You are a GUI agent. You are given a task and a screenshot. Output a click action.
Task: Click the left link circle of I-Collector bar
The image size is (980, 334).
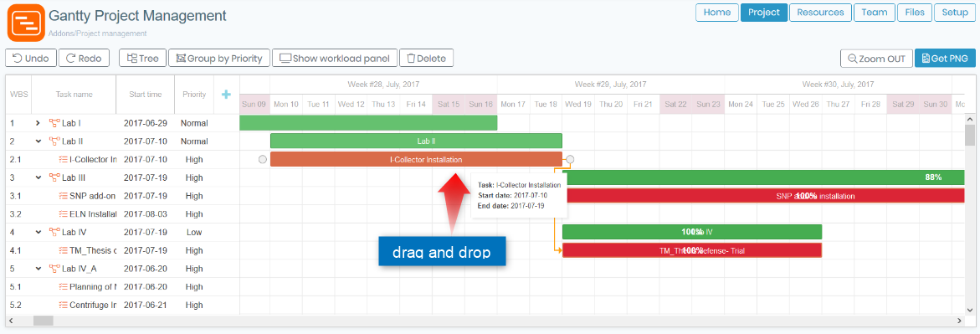point(263,160)
